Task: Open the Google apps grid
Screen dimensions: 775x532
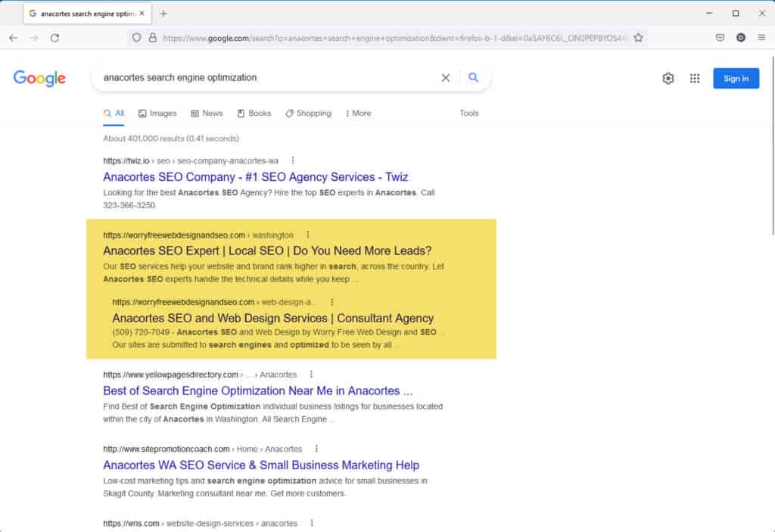Action: 695,78
